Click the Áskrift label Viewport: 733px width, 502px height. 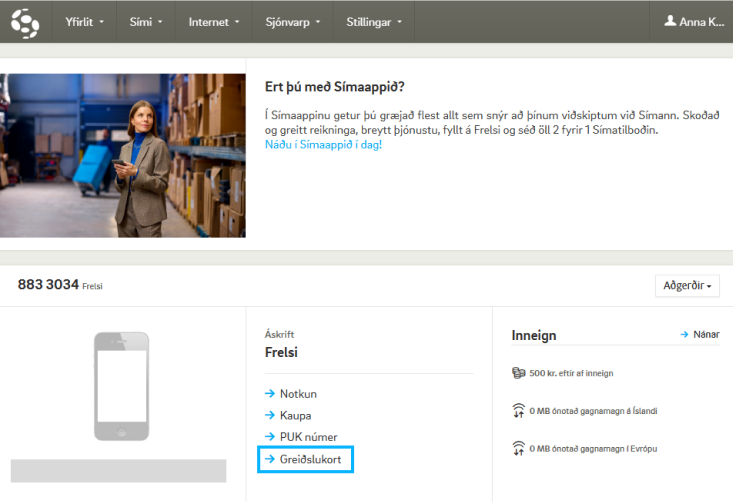[x=279, y=334]
